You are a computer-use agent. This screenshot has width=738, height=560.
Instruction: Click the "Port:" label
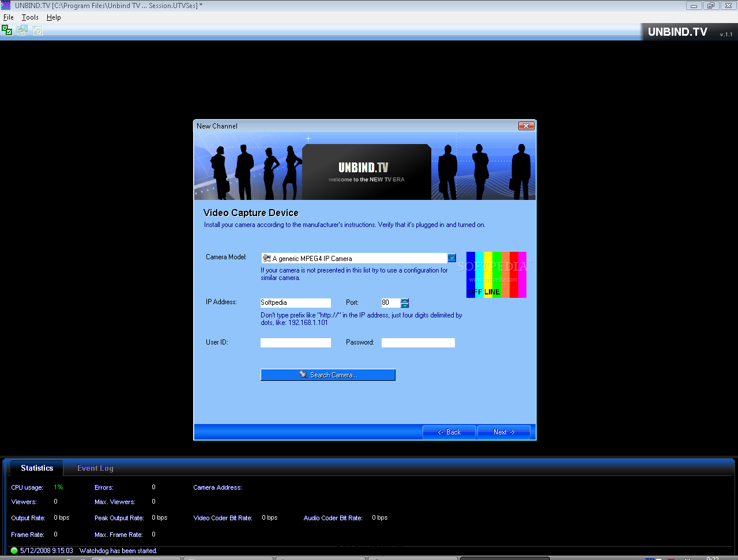tap(352, 302)
